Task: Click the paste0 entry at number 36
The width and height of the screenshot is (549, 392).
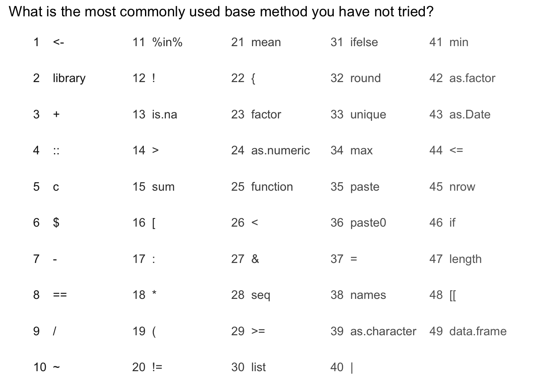Action: pos(368,223)
